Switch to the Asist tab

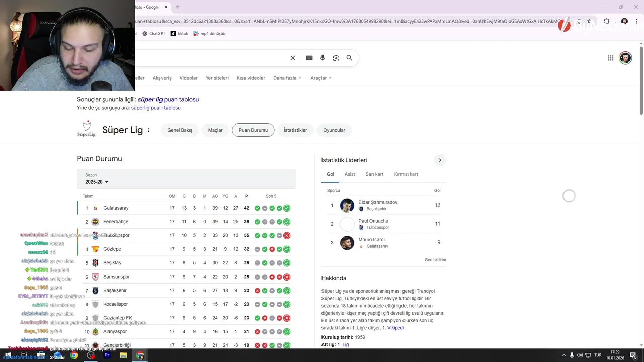[350, 174]
